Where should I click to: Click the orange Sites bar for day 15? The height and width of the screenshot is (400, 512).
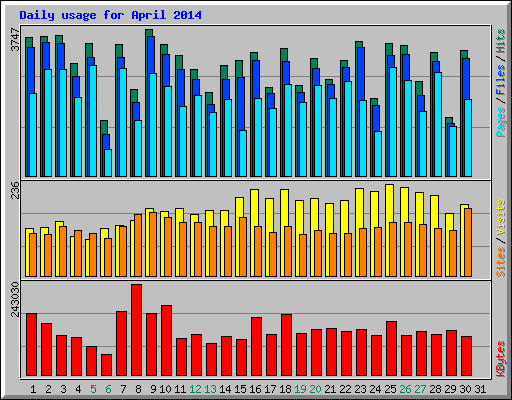(243, 247)
